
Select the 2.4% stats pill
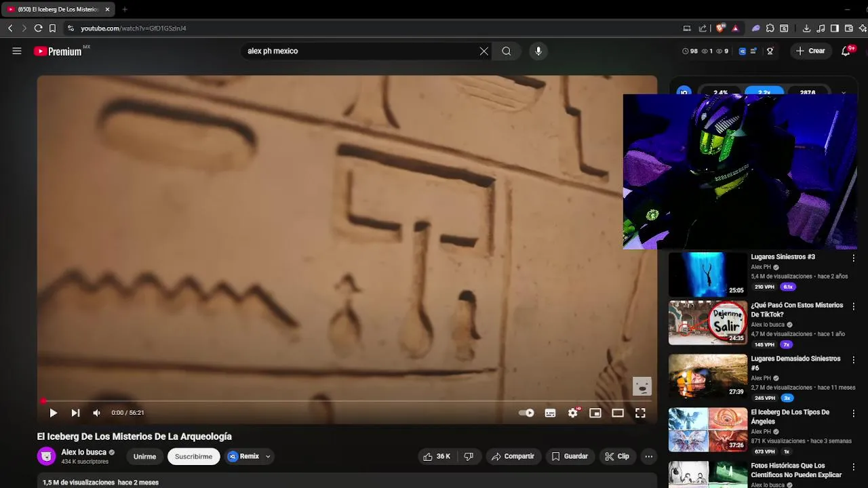(720, 91)
